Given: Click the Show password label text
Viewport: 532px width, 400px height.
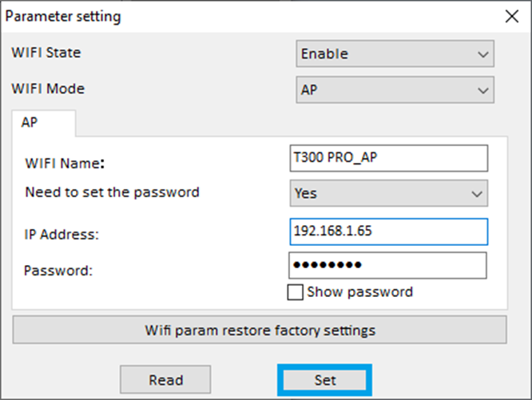Looking at the screenshot, I should point(360,292).
